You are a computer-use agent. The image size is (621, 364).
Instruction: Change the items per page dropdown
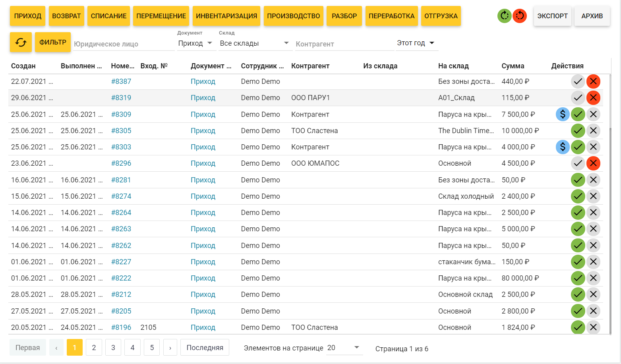coord(343,348)
